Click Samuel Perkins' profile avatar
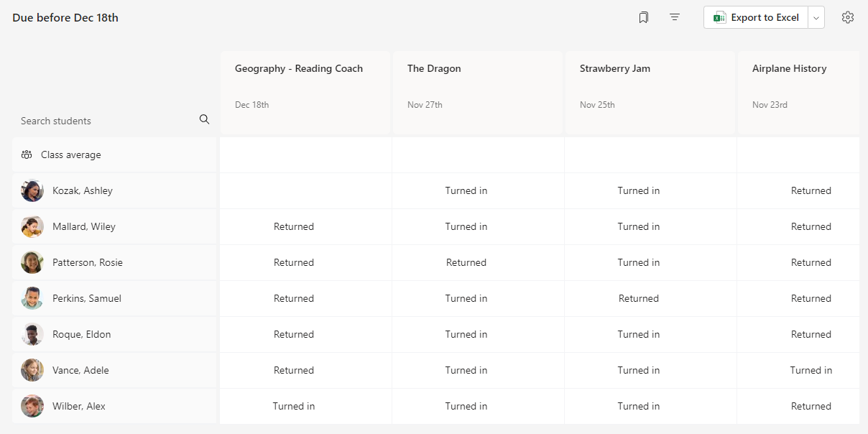The width and height of the screenshot is (868, 434). click(x=32, y=298)
